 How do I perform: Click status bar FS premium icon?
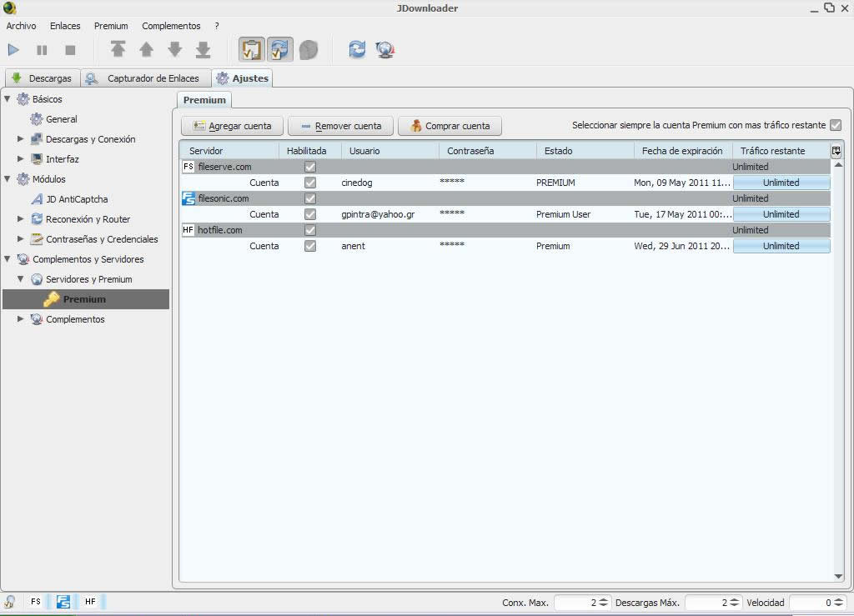click(x=35, y=602)
